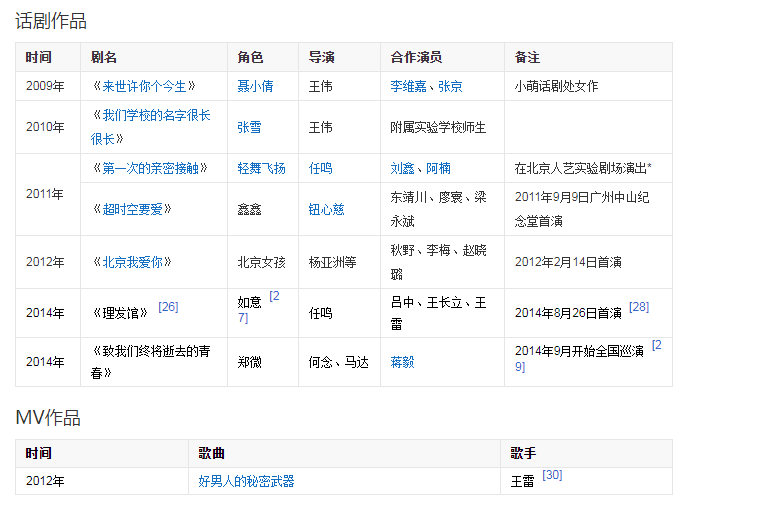Viewport: 783px width, 505px height.
Task: Open 《第一次的亲密接触》 play link
Action: pyautogui.click(x=149, y=168)
